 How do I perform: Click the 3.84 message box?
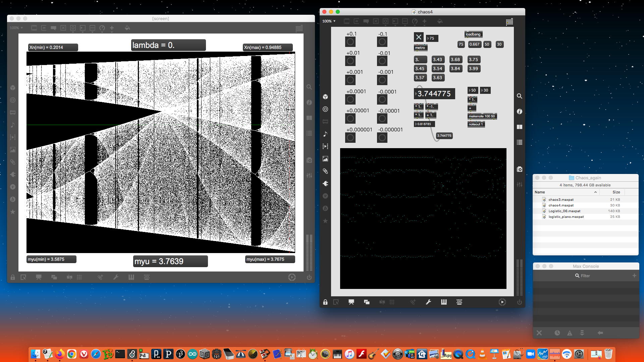(x=455, y=68)
